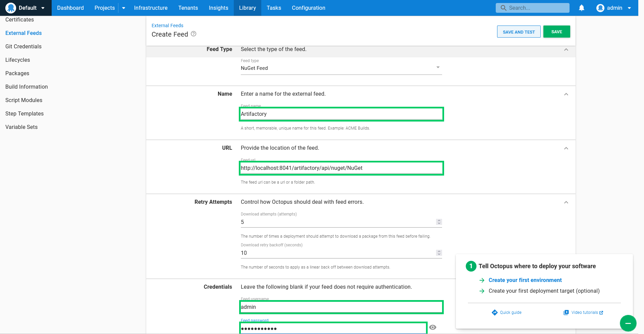Screen dimensions: 644x334
Task: Open Create your first deployment target link
Action: pyautogui.click(x=544, y=291)
